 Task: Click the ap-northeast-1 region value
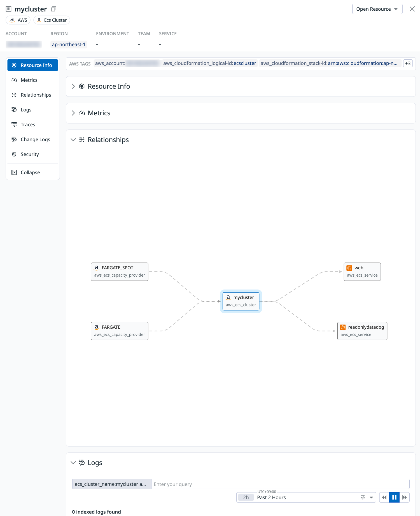[69, 45]
